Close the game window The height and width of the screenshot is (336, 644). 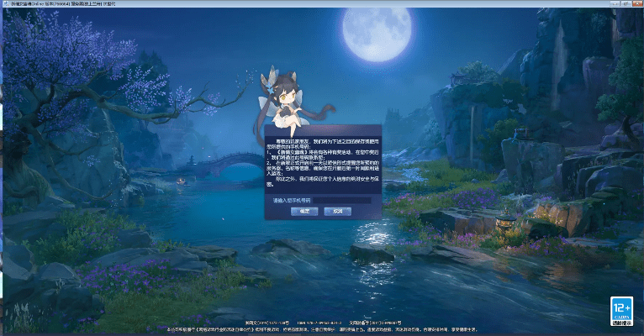[x=636, y=3]
